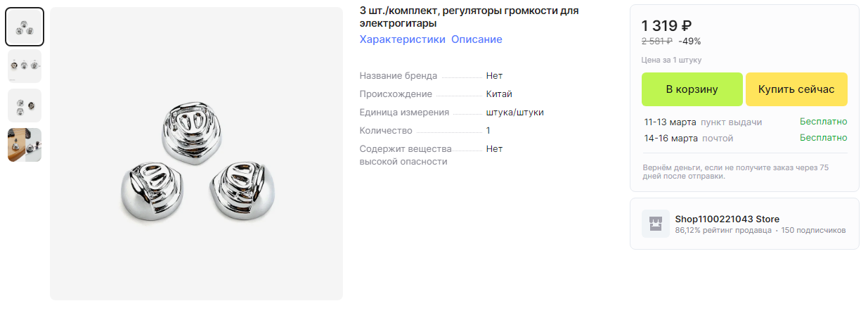Screen dimensions: 868x313
Task: Click the 86,12% seller rating text
Action: coord(723,230)
